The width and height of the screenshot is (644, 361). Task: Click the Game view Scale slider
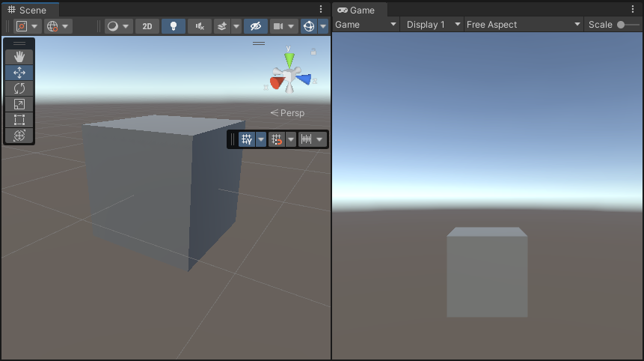pyautogui.click(x=627, y=25)
